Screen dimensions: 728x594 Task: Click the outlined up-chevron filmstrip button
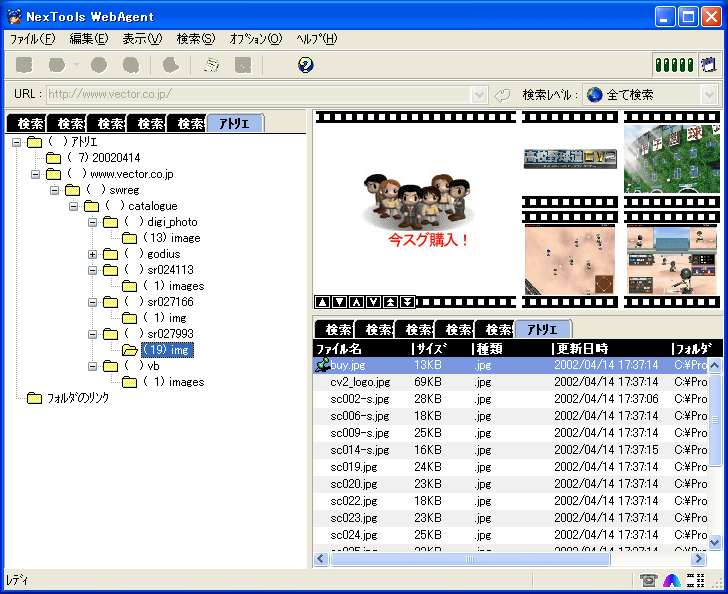coord(357,302)
